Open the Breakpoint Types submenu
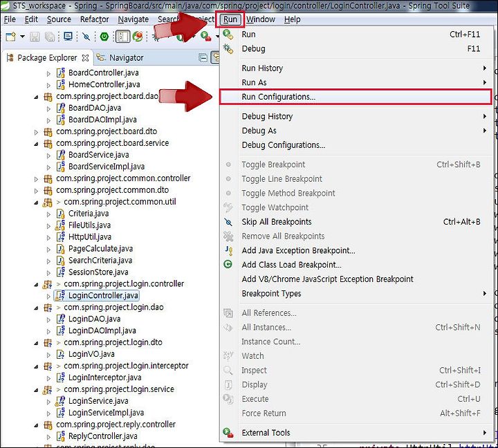Viewport: 498px width, 448px height. pyautogui.click(x=356, y=293)
